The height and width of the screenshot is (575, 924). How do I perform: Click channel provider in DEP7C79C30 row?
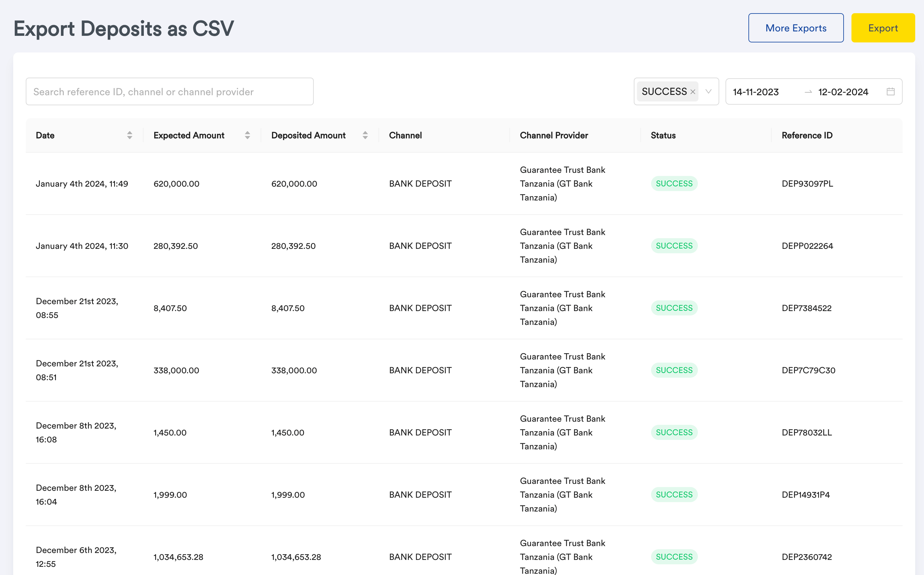(563, 370)
